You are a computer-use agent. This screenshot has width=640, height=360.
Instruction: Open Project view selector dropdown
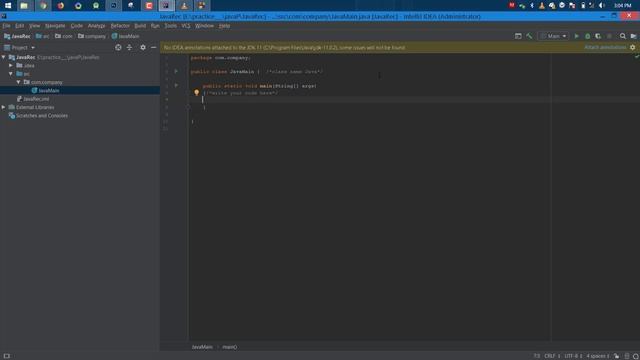(x=19, y=47)
